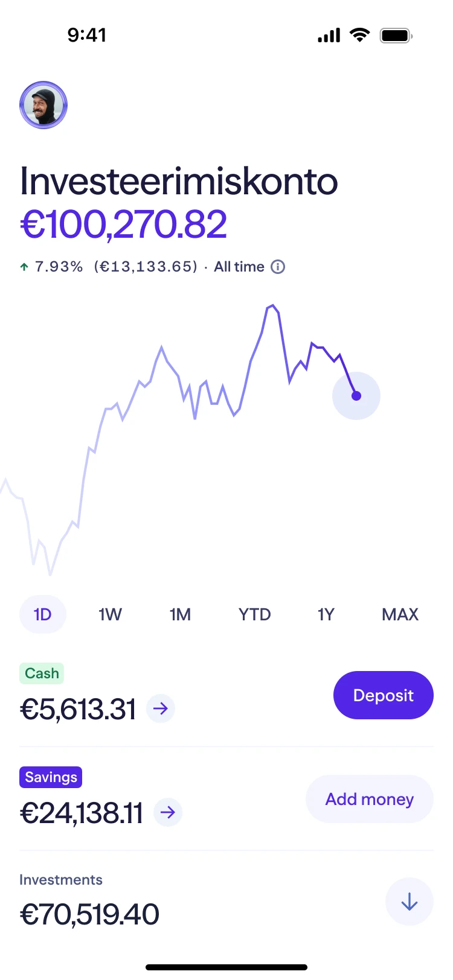
Task: Select the 1D time range
Action: pyautogui.click(x=43, y=614)
